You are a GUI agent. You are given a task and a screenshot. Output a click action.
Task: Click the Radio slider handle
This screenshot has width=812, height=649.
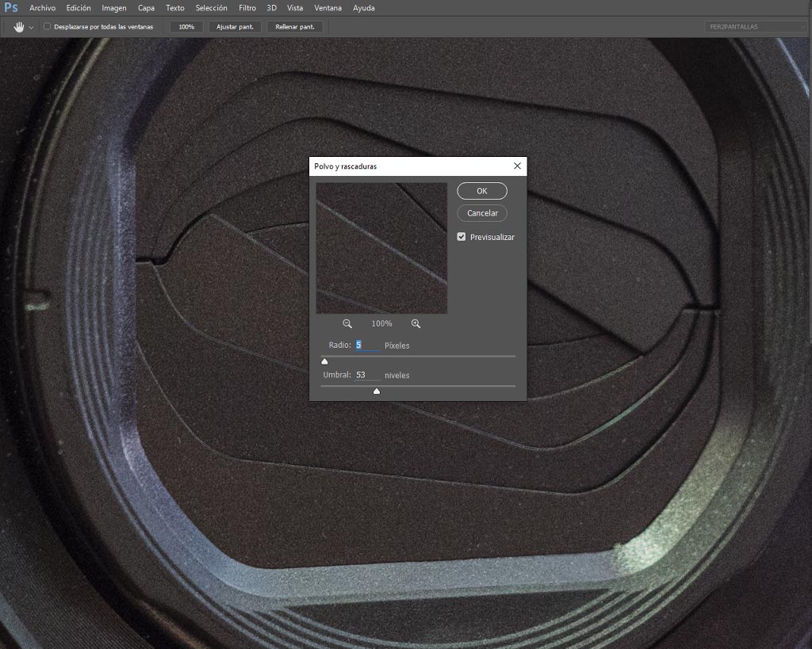[x=324, y=361]
